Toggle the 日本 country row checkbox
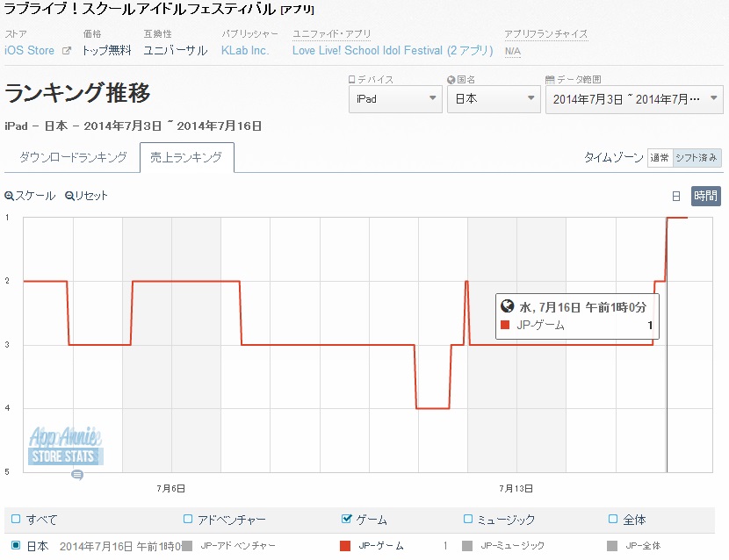 (16, 545)
